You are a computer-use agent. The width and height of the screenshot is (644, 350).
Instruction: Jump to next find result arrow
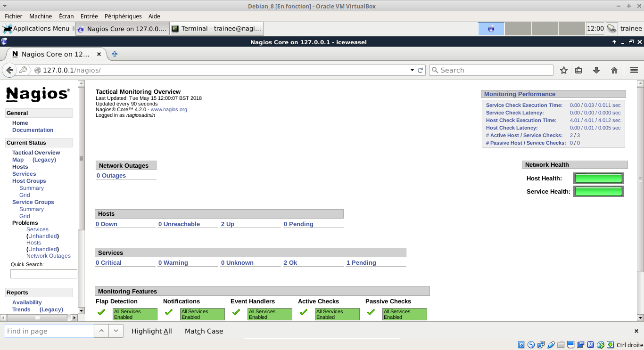[x=116, y=331]
